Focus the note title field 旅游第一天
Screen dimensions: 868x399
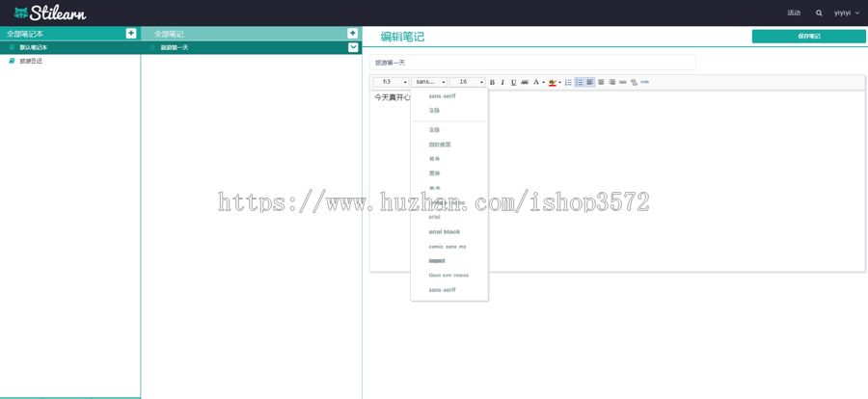(532, 63)
